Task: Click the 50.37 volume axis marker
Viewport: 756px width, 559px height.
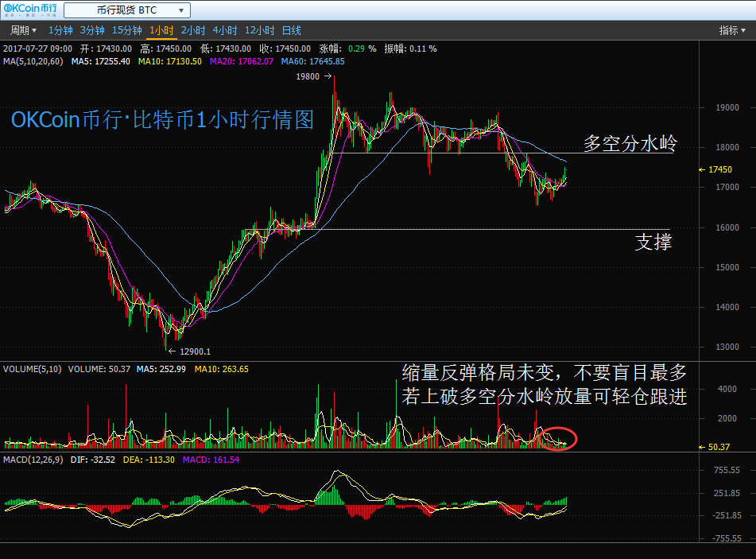Action: click(x=715, y=447)
